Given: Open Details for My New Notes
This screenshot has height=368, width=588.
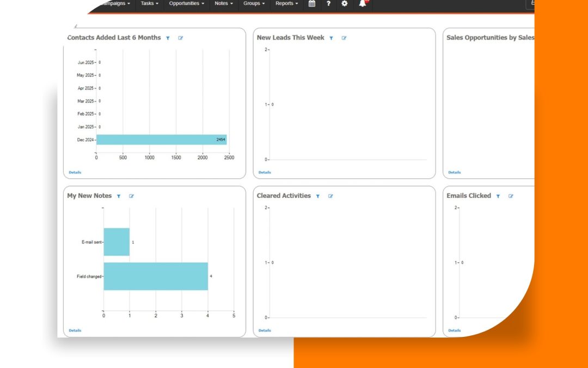Looking at the screenshot, I should [x=75, y=330].
